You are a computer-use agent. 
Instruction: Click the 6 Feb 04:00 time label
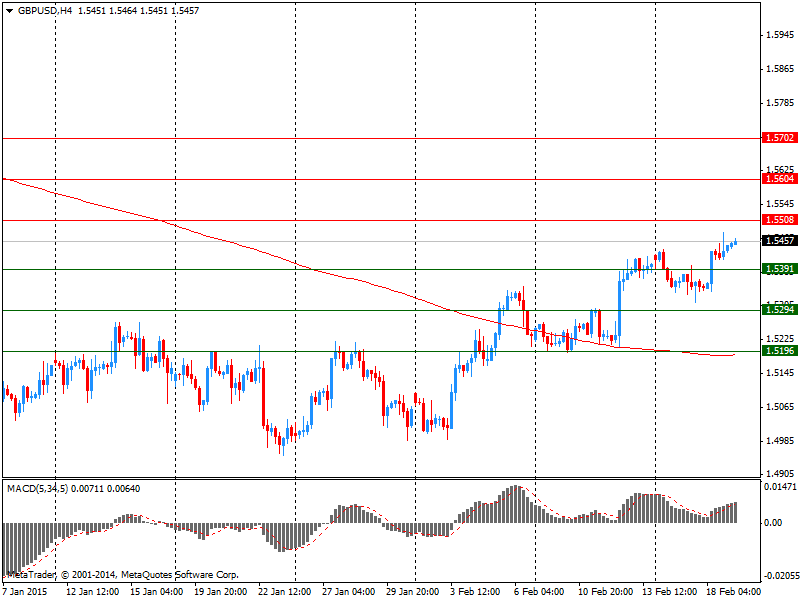pyautogui.click(x=539, y=592)
